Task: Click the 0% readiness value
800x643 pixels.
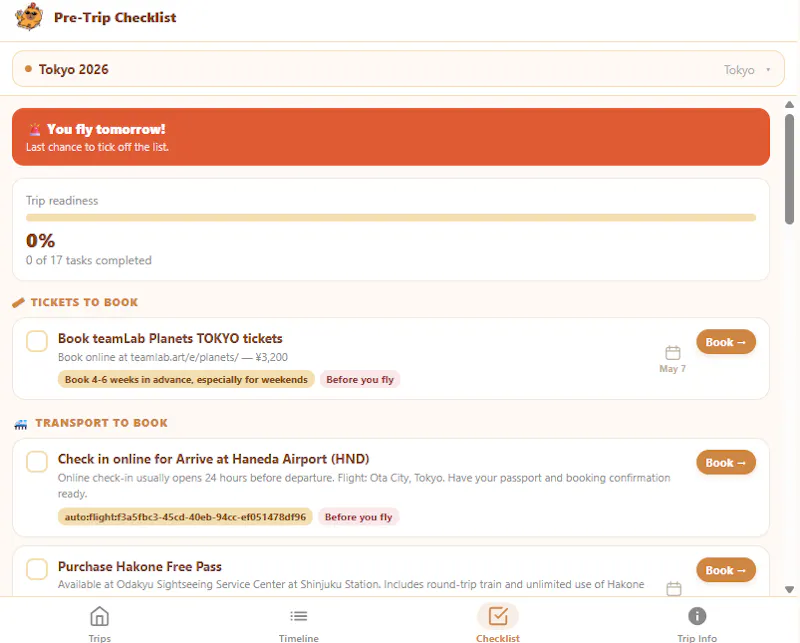Action: (40, 240)
